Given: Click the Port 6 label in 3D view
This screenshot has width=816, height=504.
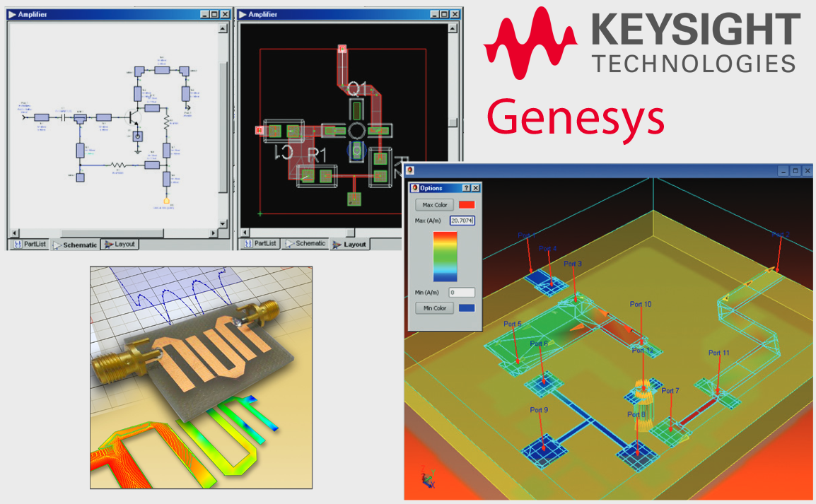Looking at the screenshot, I should (539, 344).
